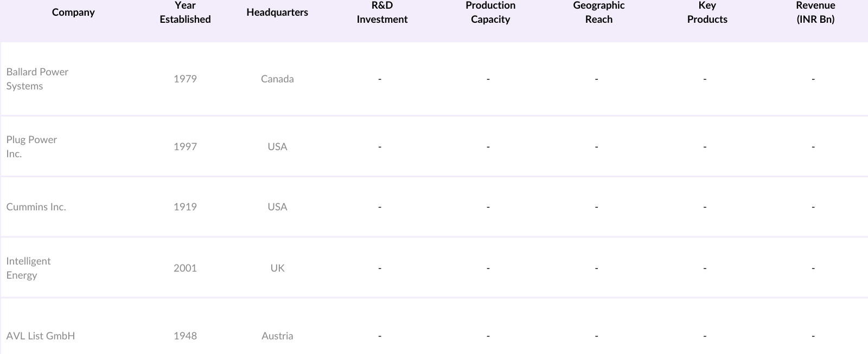Select the R&D Investment column header
868x354 pixels.
click(x=382, y=12)
